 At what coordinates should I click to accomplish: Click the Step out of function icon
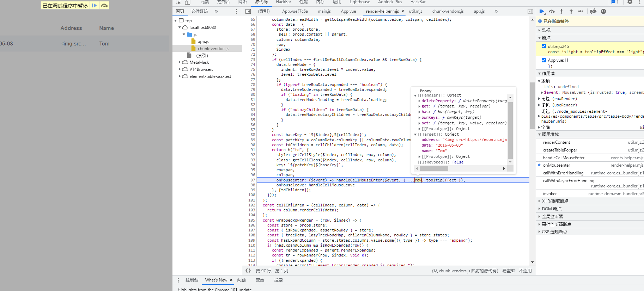(x=571, y=11)
